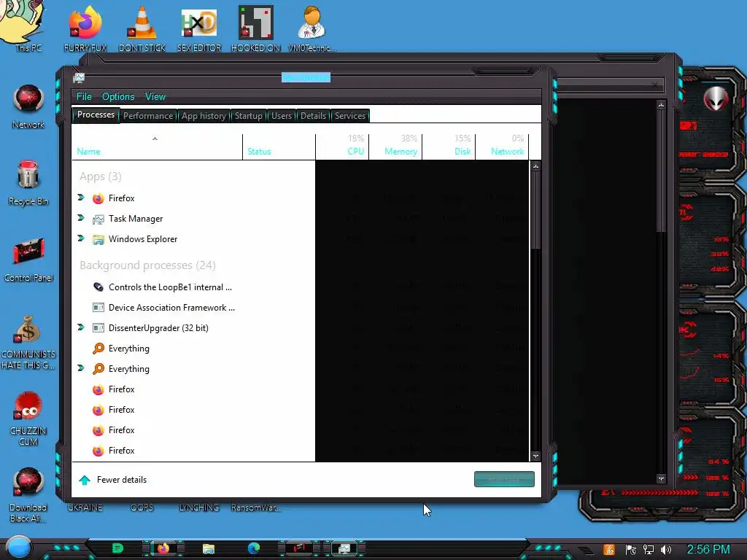This screenshot has height=560, width=747.
Task: Open the VLC cone desktop shortcut
Action: 142,28
